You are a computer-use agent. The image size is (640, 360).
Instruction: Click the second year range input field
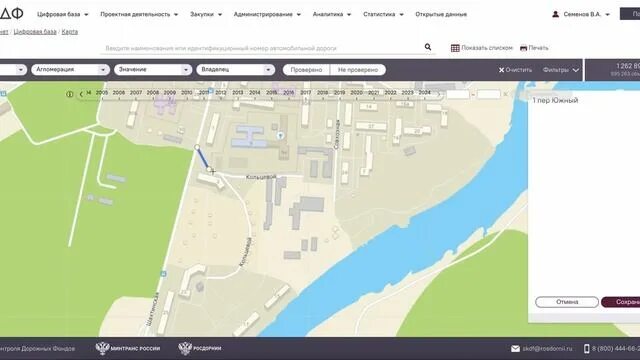click(489, 94)
